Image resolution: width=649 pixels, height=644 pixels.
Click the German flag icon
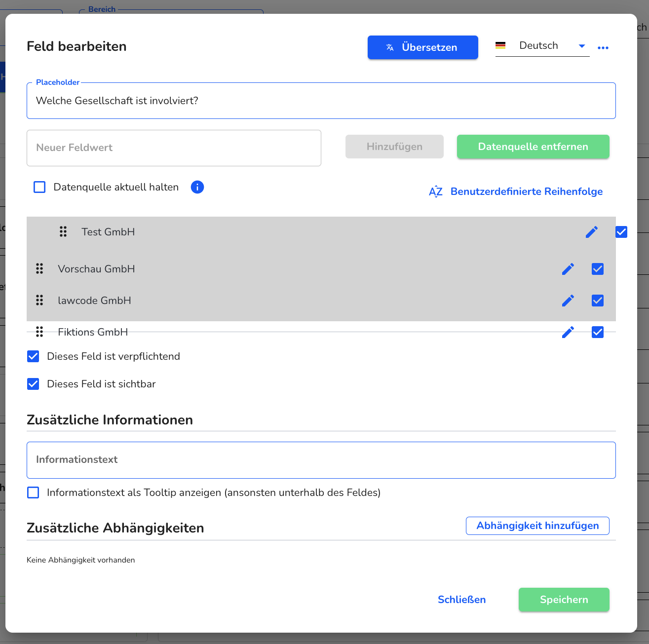(x=500, y=45)
